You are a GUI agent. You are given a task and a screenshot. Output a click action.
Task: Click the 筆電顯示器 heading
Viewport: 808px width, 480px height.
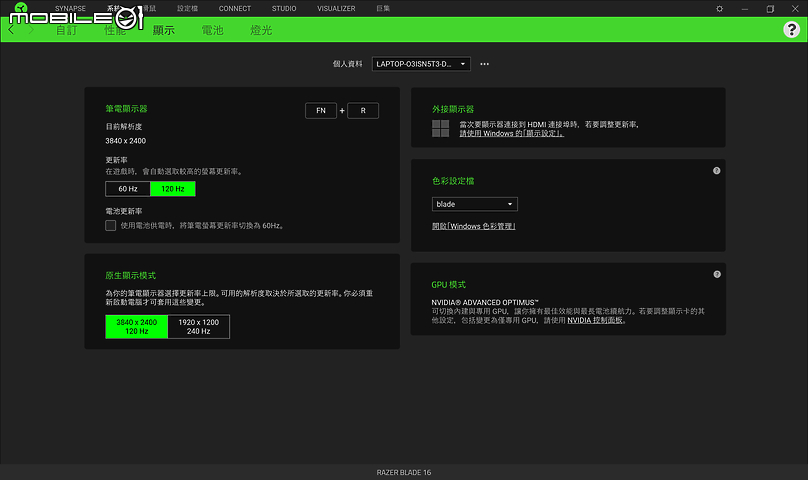click(x=126, y=109)
